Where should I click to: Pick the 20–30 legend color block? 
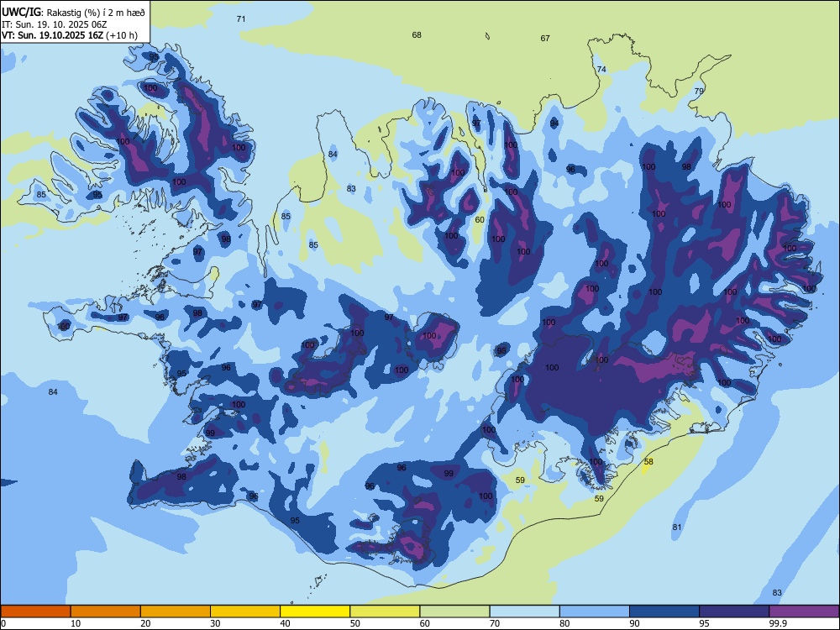[x=176, y=612]
